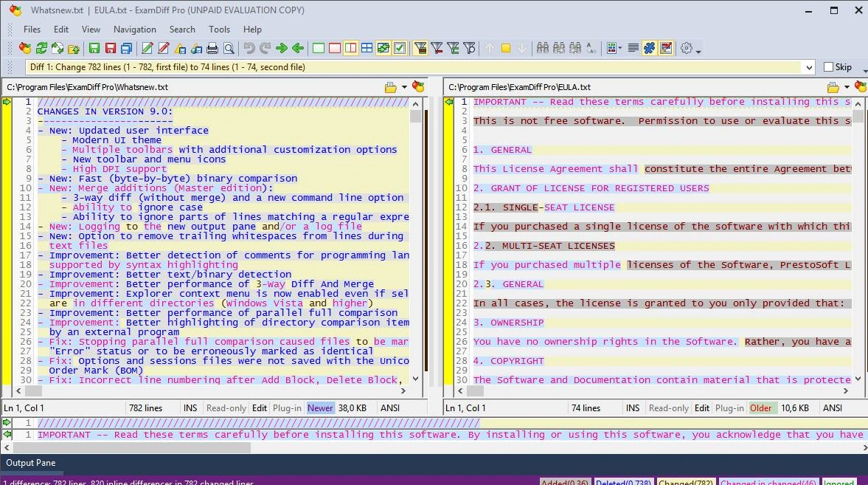Image resolution: width=868 pixels, height=485 pixels.
Task: Edit second file with red pencil icon
Action: (x=163, y=48)
